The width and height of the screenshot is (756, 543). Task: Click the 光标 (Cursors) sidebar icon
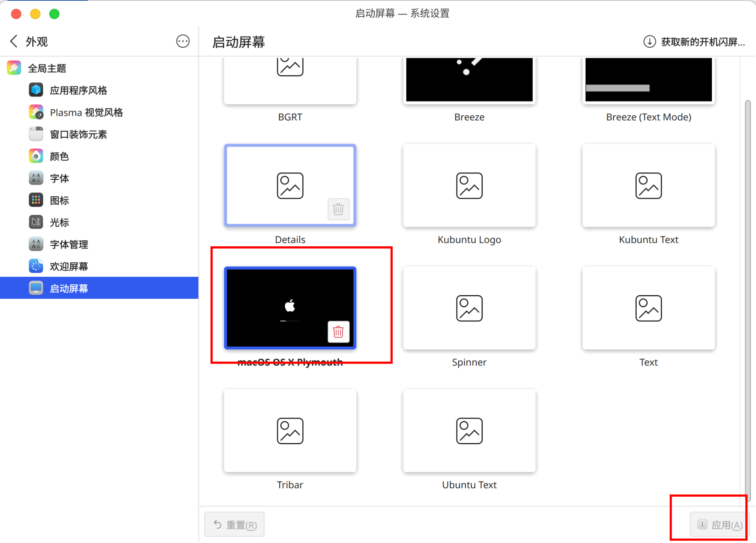(x=36, y=222)
